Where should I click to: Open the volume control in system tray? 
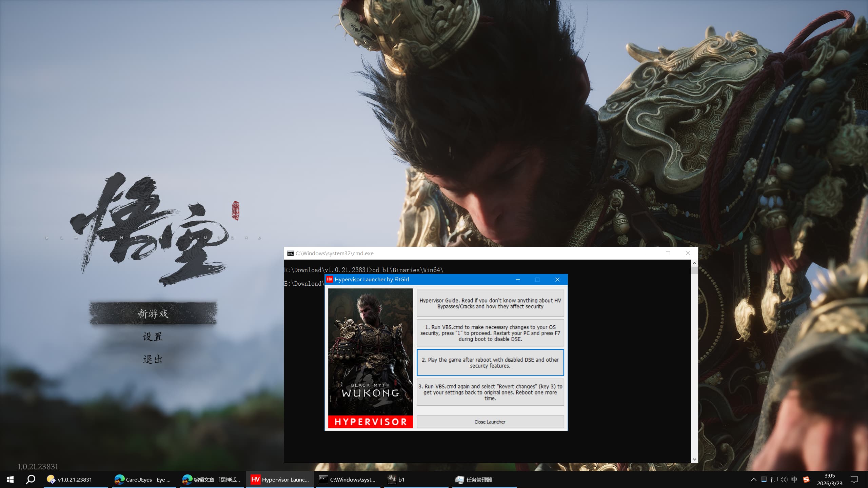[784, 480]
